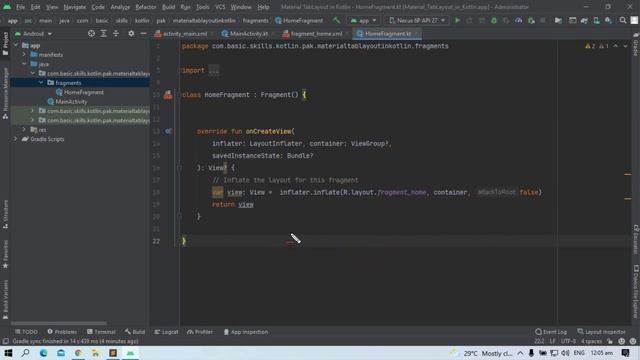Hide the Project panel with minus icon
The height and width of the screenshot is (360, 640).
(x=143, y=33)
